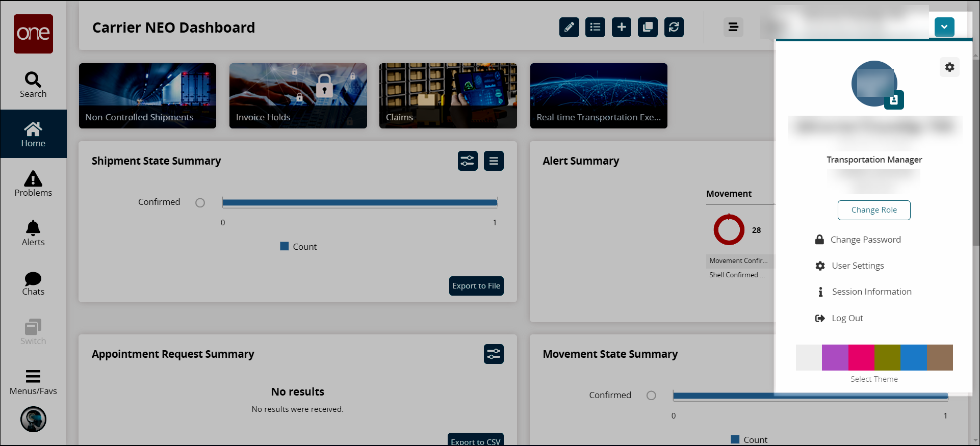Select Session Information menu item

click(x=864, y=292)
